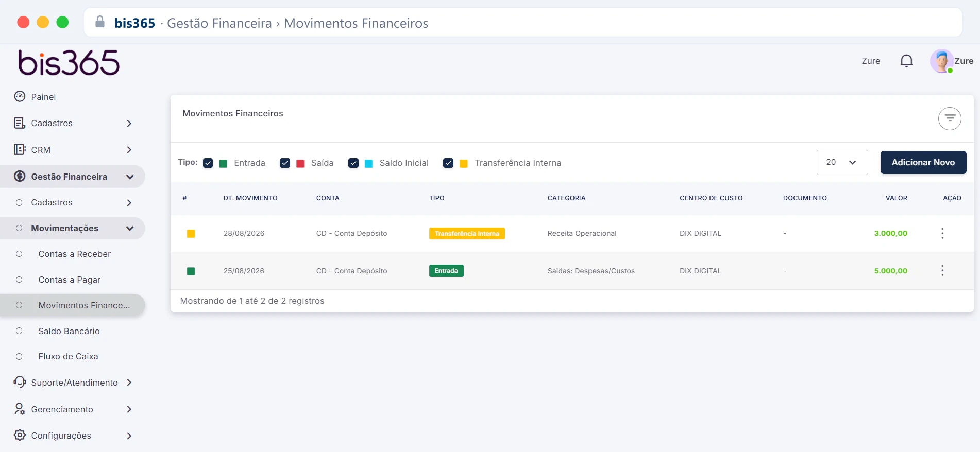Expand the Gerenciamento chevron
The width and height of the screenshot is (980, 452).
click(129, 409)
